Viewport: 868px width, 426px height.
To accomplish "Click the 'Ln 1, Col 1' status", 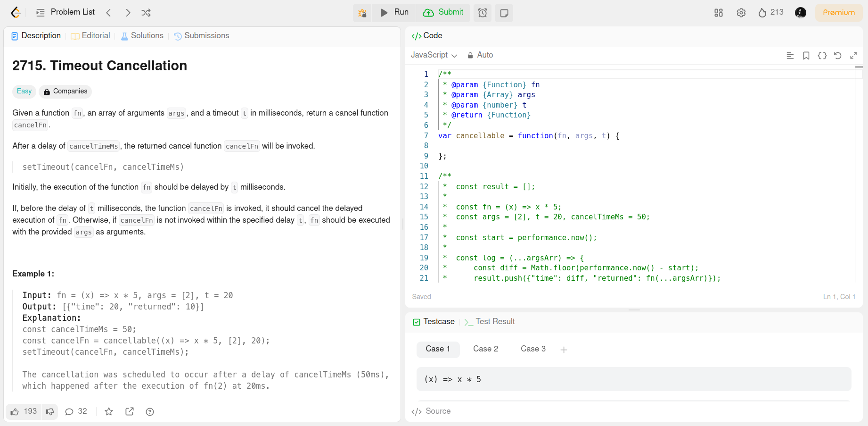I will 839,297.
